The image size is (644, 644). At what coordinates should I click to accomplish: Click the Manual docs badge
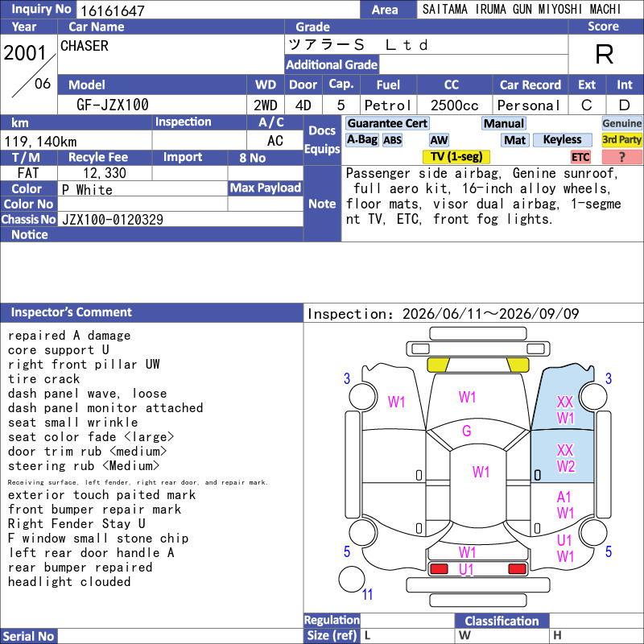504,123
